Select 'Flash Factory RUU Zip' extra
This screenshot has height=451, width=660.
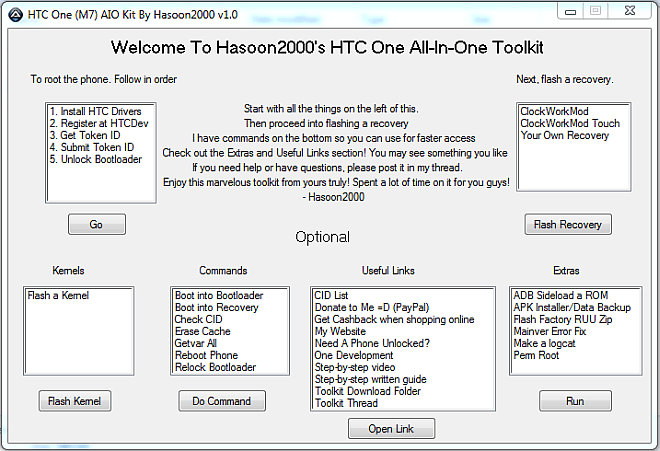[x=563, y=319]
